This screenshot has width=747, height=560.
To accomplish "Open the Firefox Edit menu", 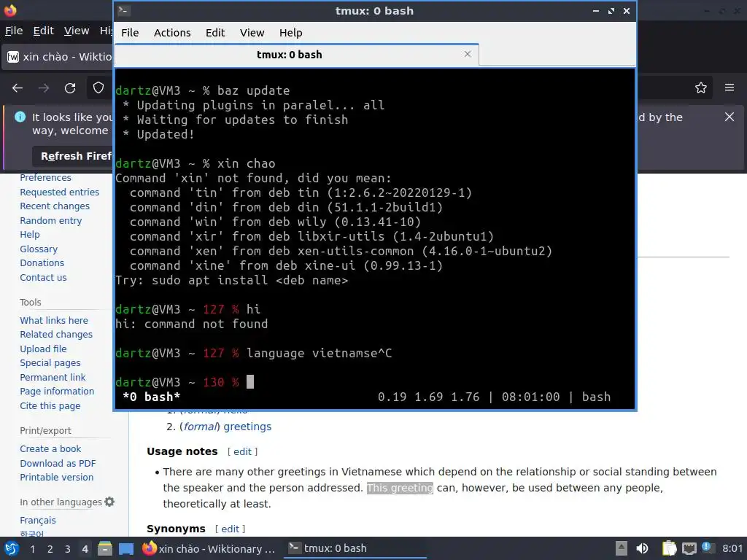I will point(43,31).
